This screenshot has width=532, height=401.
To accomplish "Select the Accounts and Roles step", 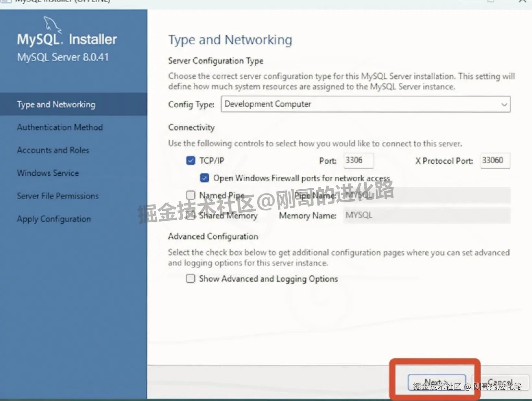I will 53,150.
